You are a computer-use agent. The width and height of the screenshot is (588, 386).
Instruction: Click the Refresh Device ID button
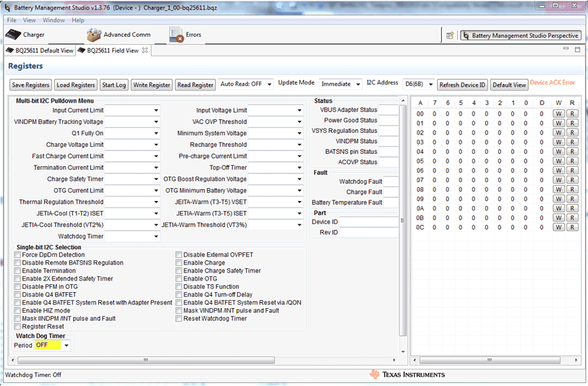(x=462, y=85)
